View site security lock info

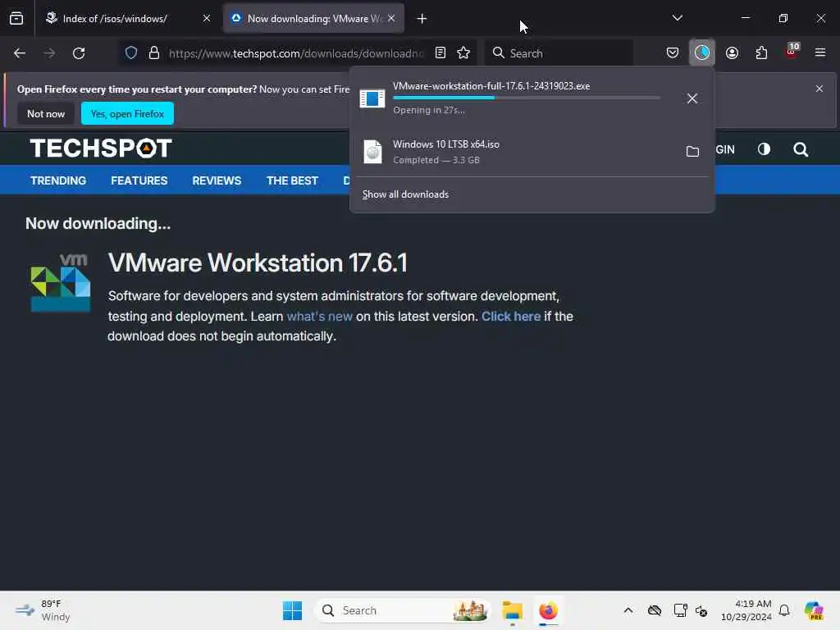pyautogui.click(x=154, y=53)
